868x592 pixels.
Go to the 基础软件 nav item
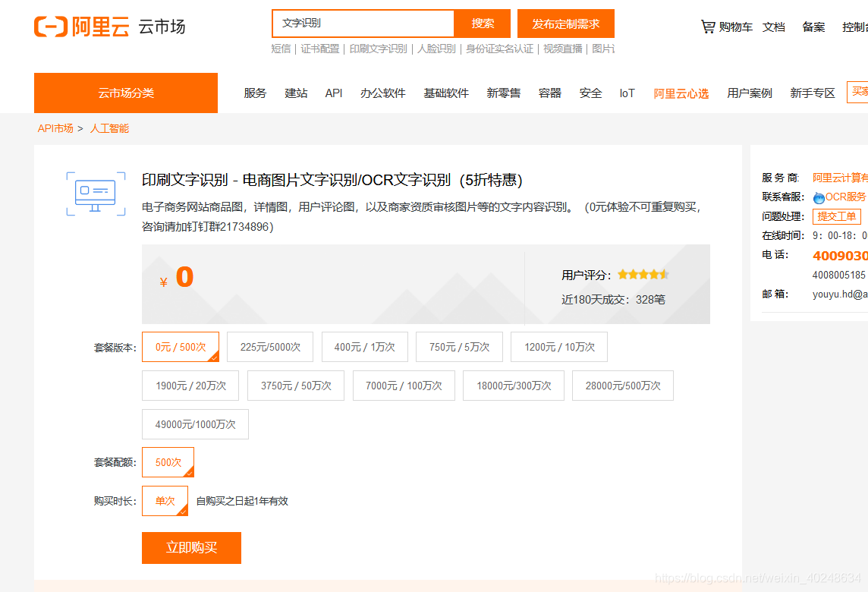click(446, 93)
